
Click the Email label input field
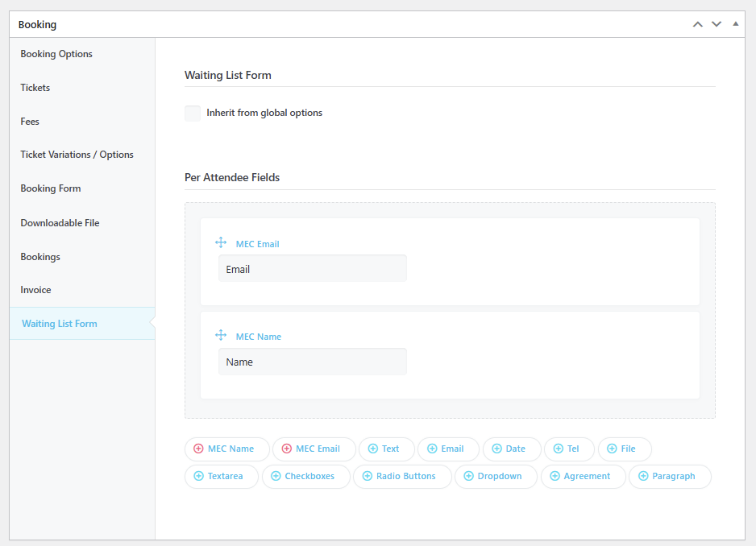coord(312,269)
